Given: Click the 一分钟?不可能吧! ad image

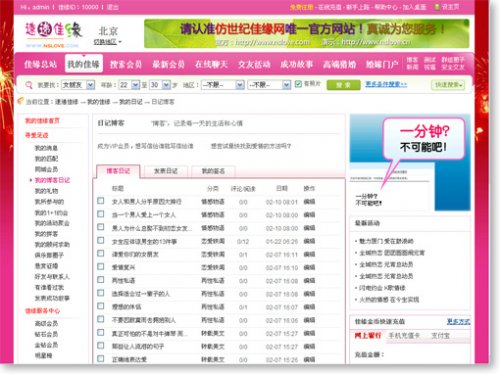Looking at the screenshot, I should pyautogui.click(x=410, y=162).
